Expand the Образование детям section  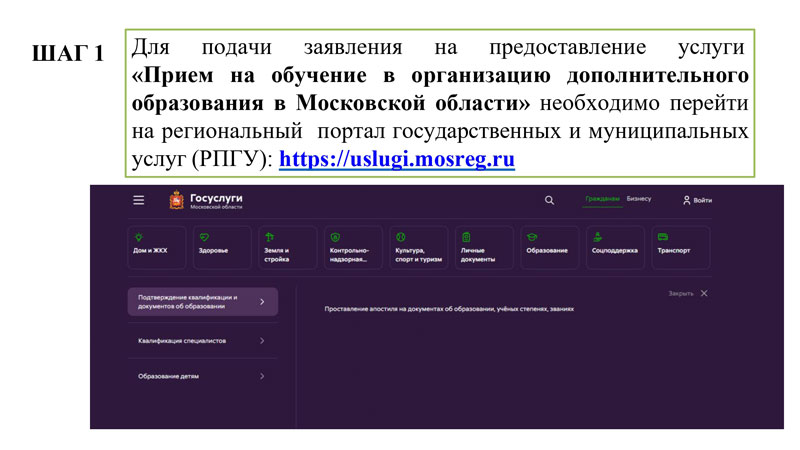(202, 376)
